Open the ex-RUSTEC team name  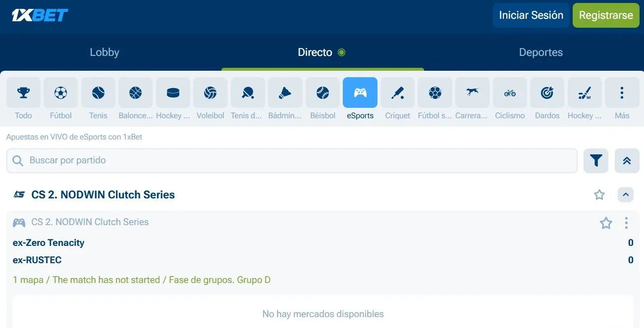pyautogui.click(x=37, y=260)
